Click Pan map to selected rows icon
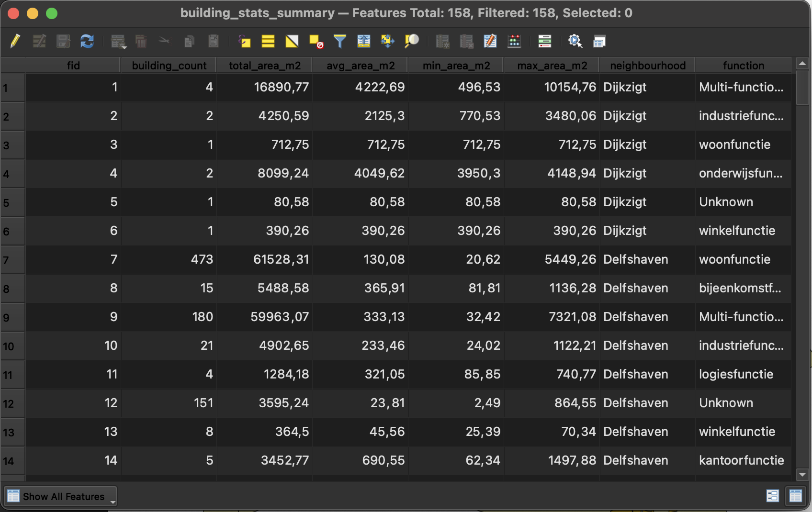Viewport: 812px width, 512px height. (387, 41)
